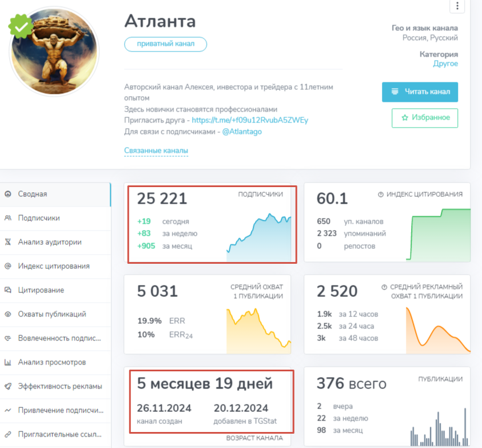
Task: Click the trend line icon for Привлечение подписчиков
Action: click(8, 410)
